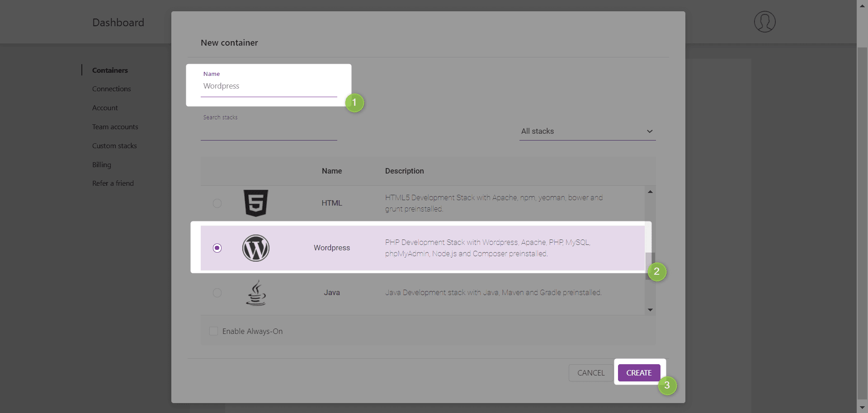Screen dimensions: 868x413
Task: Click the container Name input field
Action: pos(269,86)
